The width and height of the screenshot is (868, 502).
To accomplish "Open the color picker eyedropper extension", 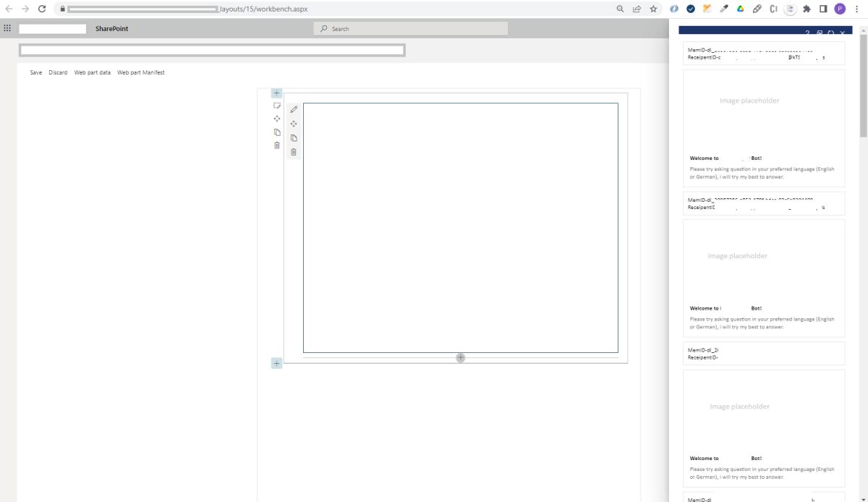I will pos(723,9).
